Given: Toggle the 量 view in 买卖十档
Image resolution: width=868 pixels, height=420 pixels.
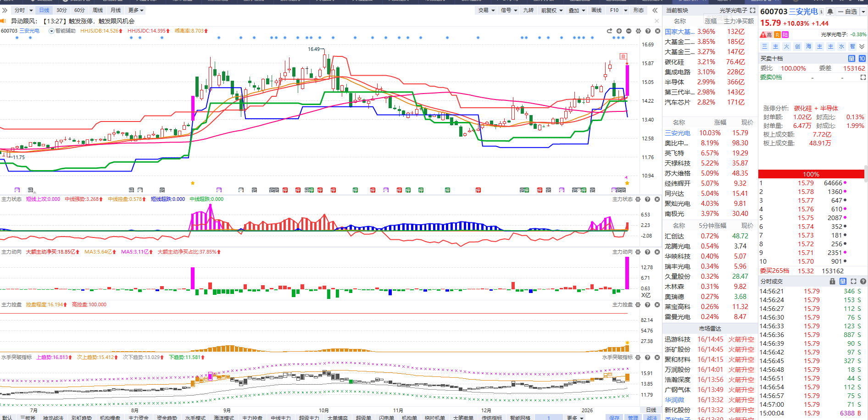Looking at the screenshot, I should [x=851, y=59].
